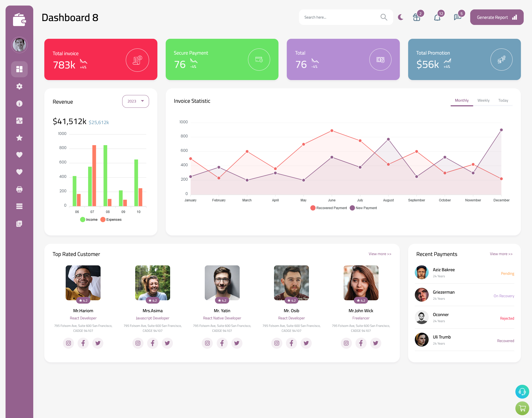Click the heart/favorites icon in sidebar
The height and width of the screenshot is (418, 532).
click(19, 155)
